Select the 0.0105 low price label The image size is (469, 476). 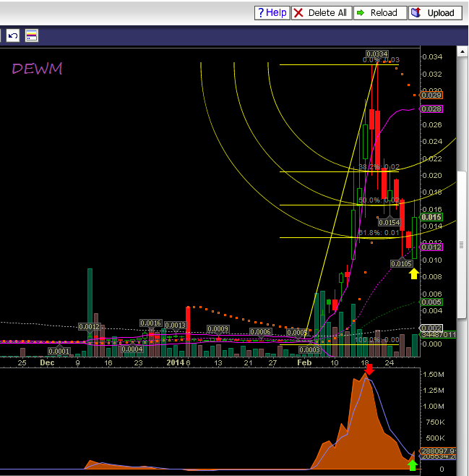pyautogui.click(x=402, y=264)
